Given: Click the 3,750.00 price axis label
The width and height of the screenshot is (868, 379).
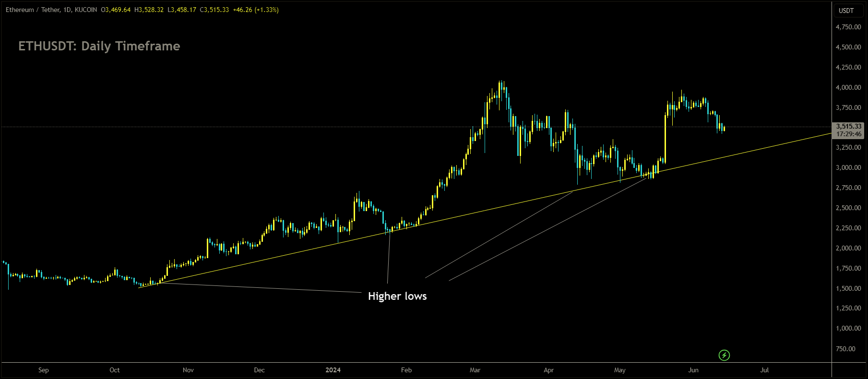Looking at the screenshot, I should (848, 107).
